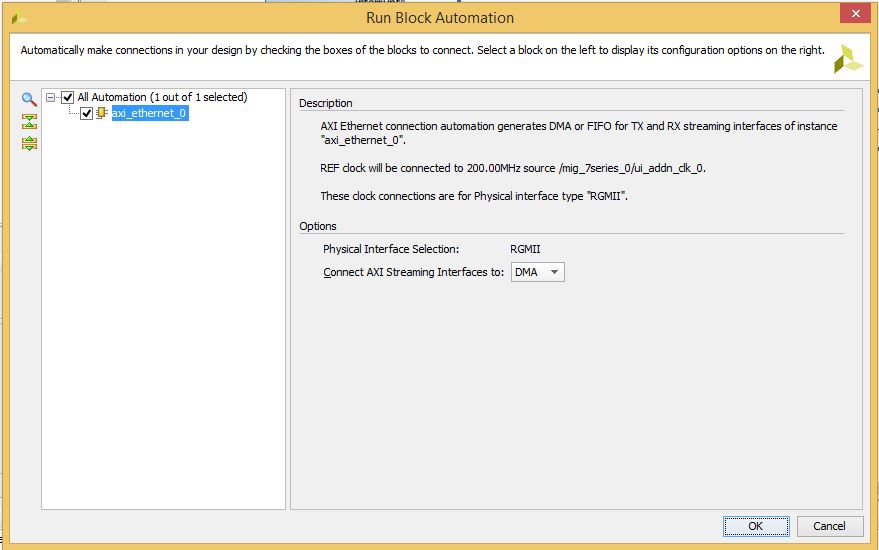This screenshot has height=550, width=879.
Task: Cancel the block automation dialog
Action: (x=830, y=526)
